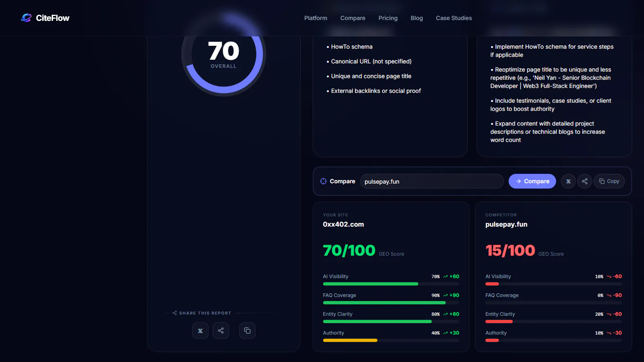Select the pulsepay.fun competitor heading
This screenshot has width=644, height=362.
[506, 224]
